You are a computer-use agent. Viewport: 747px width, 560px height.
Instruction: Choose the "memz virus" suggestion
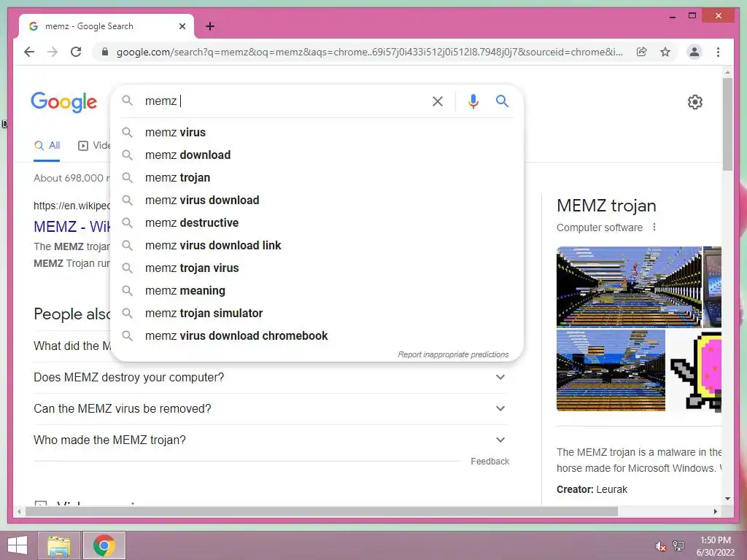(317, 133)
